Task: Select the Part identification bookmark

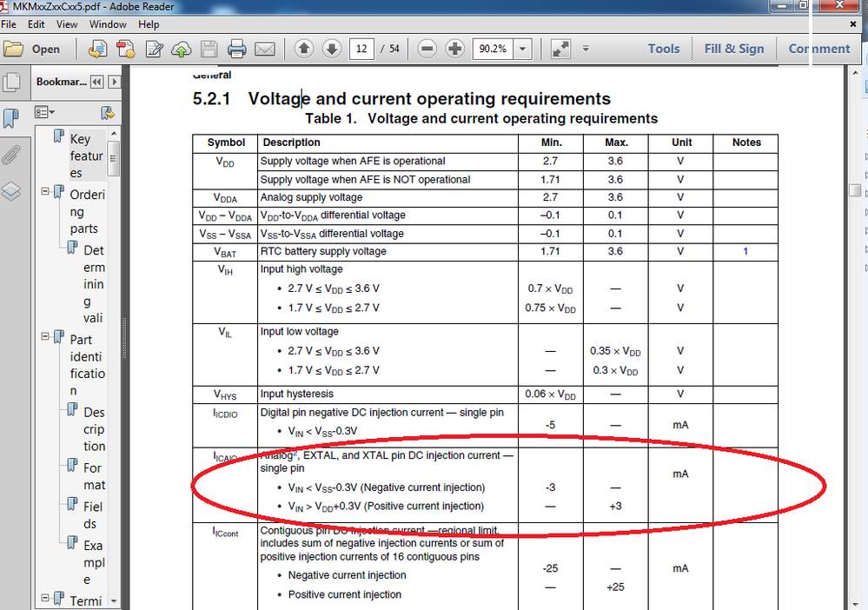Action: click(x=87, y=365)
